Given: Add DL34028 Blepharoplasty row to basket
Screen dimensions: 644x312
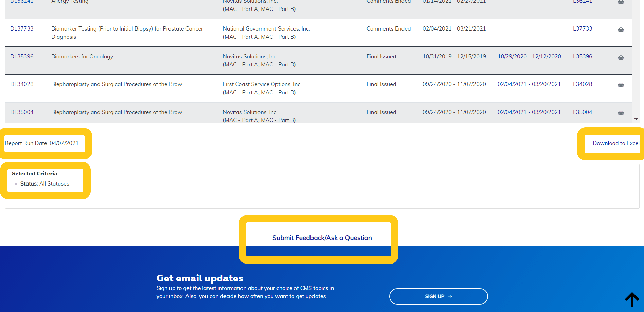Looking at the screenshot, I should [x=621, y=85].
